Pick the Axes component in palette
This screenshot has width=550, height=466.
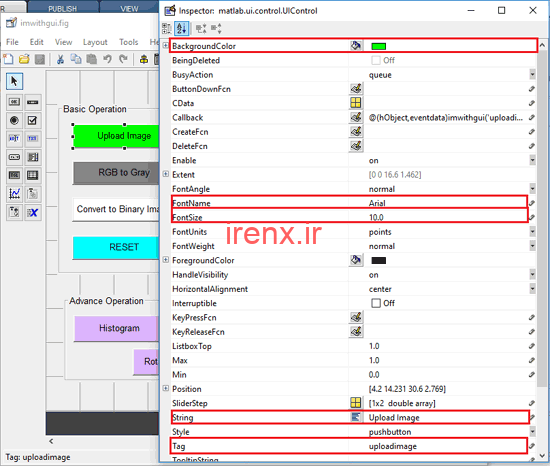coord(14,193)
